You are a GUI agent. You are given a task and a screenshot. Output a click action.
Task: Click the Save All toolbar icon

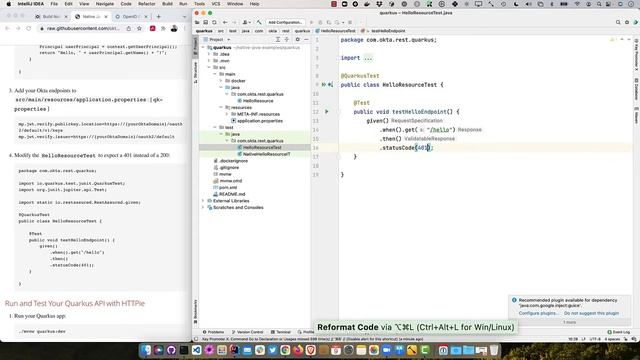(206, 22)
